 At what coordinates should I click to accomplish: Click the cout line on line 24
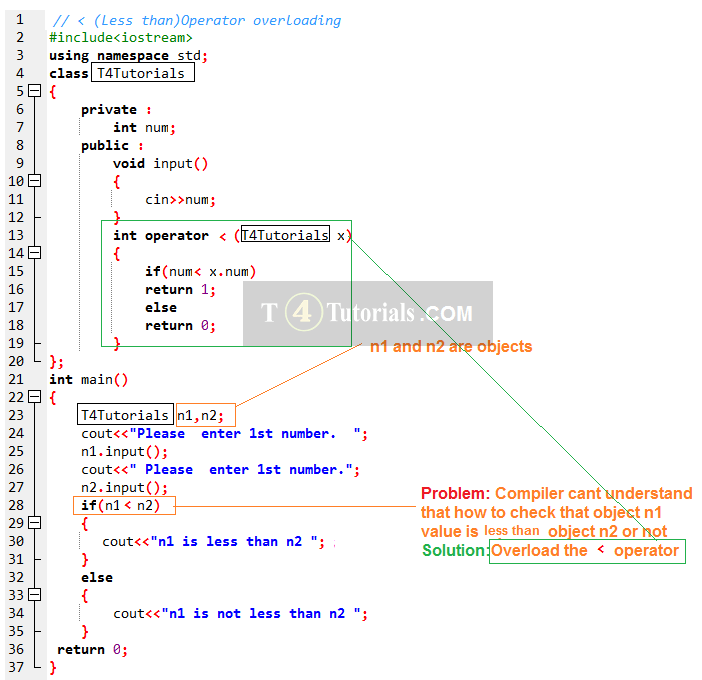click(224, 434)
